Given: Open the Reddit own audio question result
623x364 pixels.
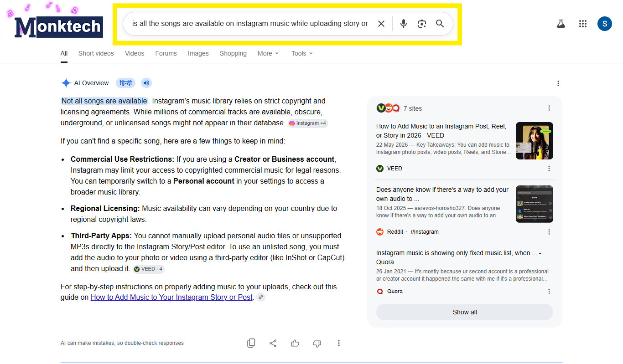Looking at the screenshot, I should (x=442, y=194).
